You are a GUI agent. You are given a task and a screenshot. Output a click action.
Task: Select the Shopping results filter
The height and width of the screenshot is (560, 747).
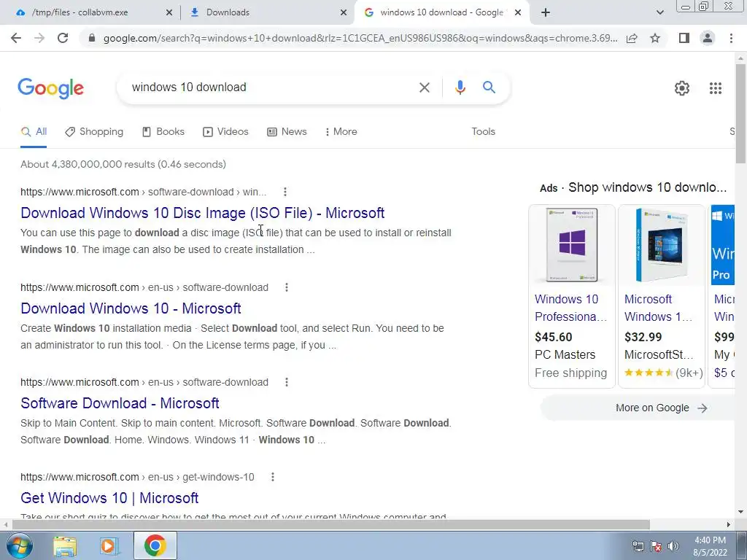(94, 131)
